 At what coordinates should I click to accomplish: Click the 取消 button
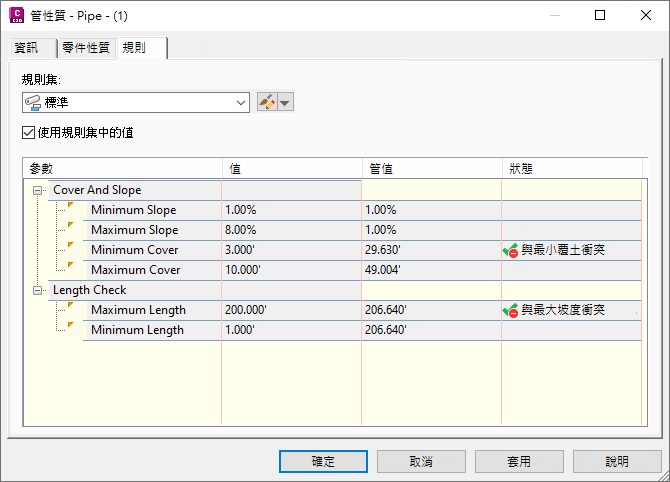pos(421,461)
